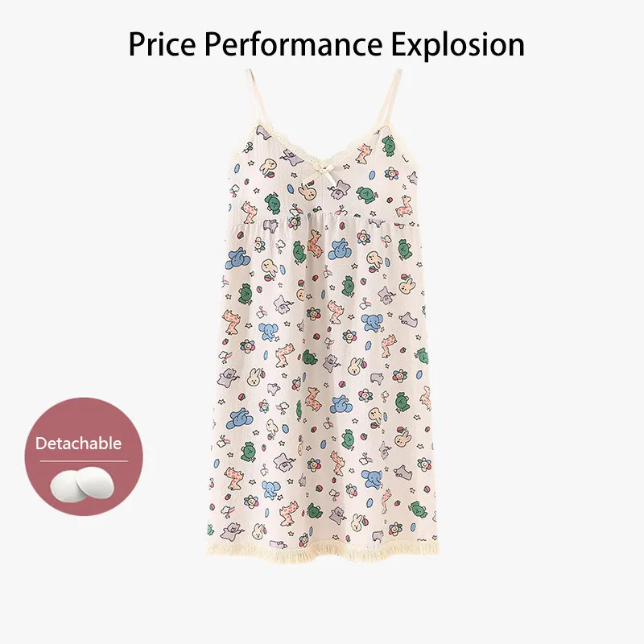Click the green frog at top right bust

click(388, 146)
